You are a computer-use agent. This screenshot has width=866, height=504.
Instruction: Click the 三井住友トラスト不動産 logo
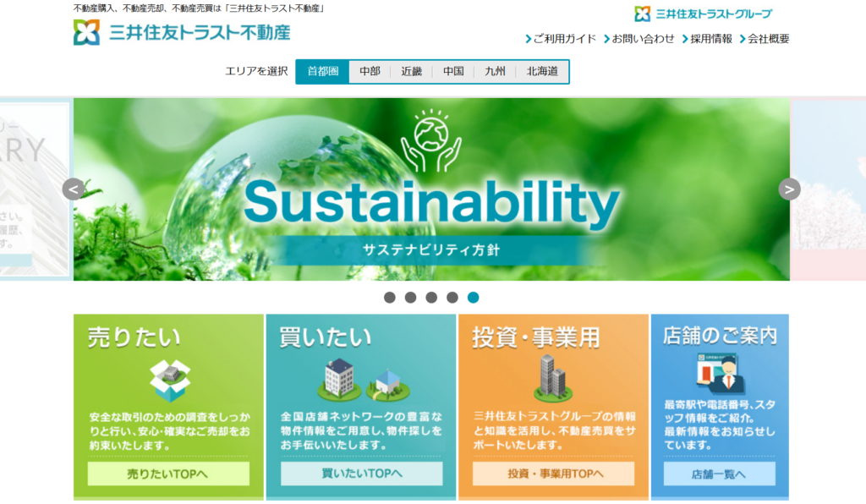(x=182, y=33)
